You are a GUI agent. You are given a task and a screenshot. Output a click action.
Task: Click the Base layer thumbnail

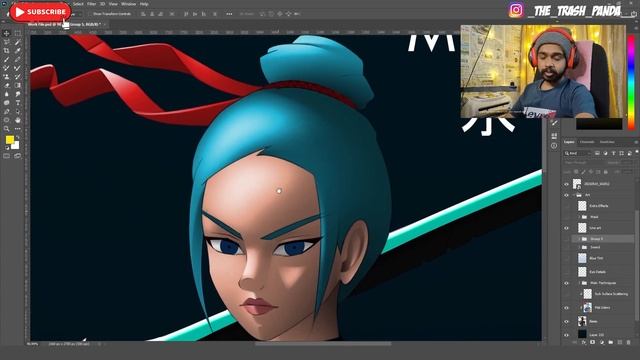pos(582,321)
